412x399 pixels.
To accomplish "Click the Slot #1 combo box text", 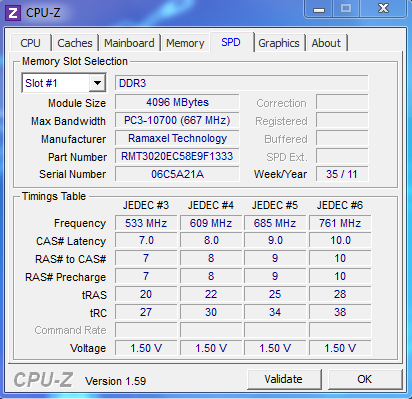I will (56, 83).
